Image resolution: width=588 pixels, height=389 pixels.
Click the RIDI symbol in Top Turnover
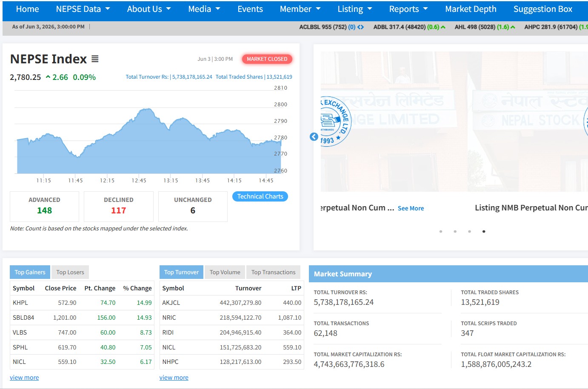[168, 332]
